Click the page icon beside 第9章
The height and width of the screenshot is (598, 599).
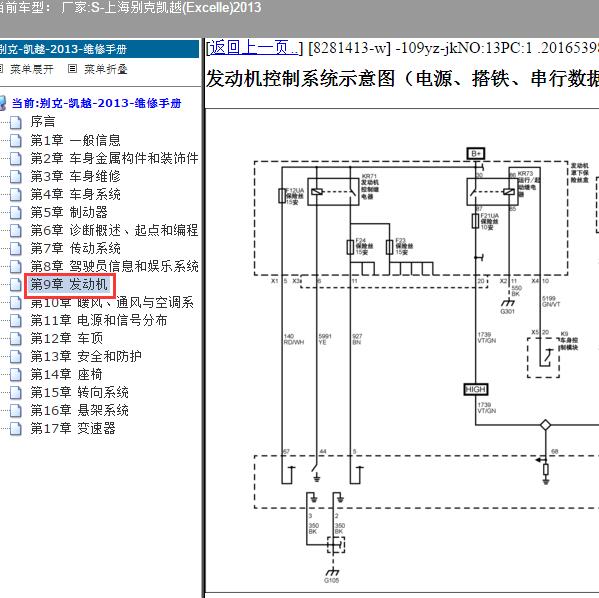(x=16, y=285)
